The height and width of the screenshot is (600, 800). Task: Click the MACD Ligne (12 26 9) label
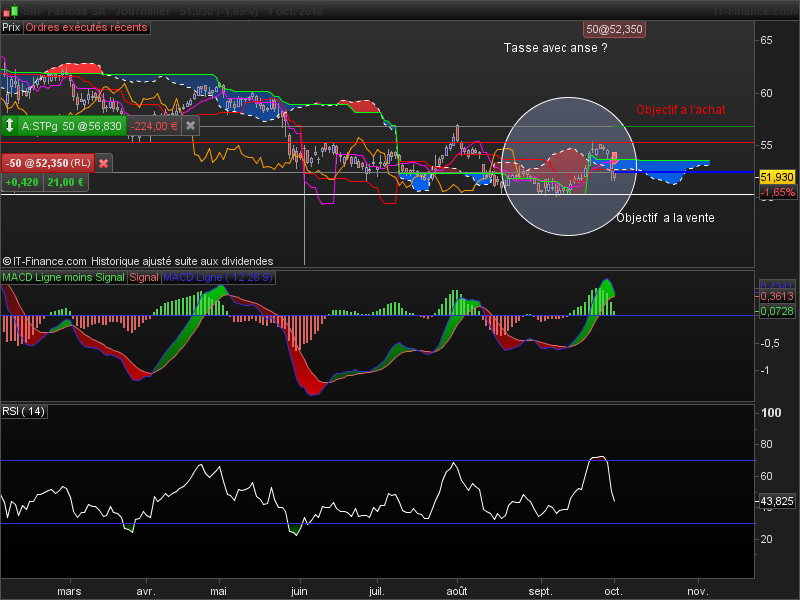click(x=218, y=278)
